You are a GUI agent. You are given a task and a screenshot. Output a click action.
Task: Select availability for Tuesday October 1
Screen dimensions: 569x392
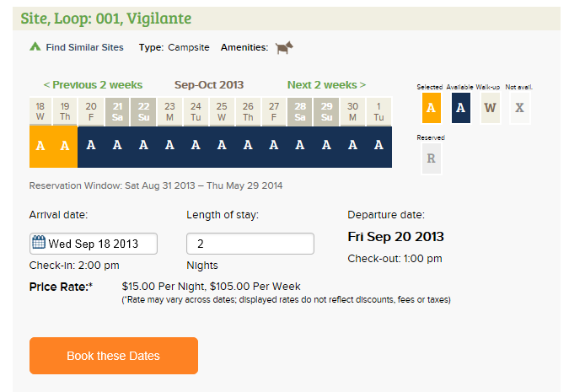(378, 147)
